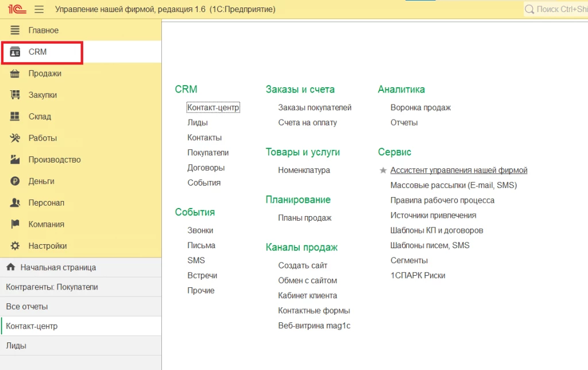
Task: Open Ассистент управления нашей фирмой
Action: tap(459, 171)
